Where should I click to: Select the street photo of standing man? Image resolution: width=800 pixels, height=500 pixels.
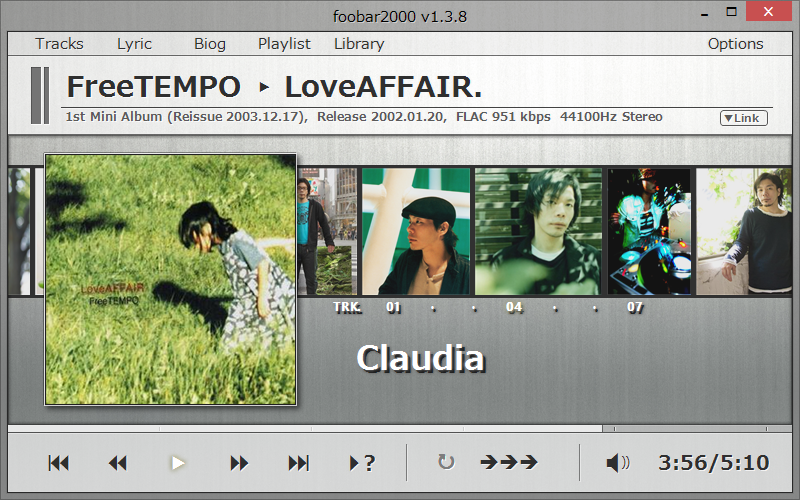(x=327, y=232)
